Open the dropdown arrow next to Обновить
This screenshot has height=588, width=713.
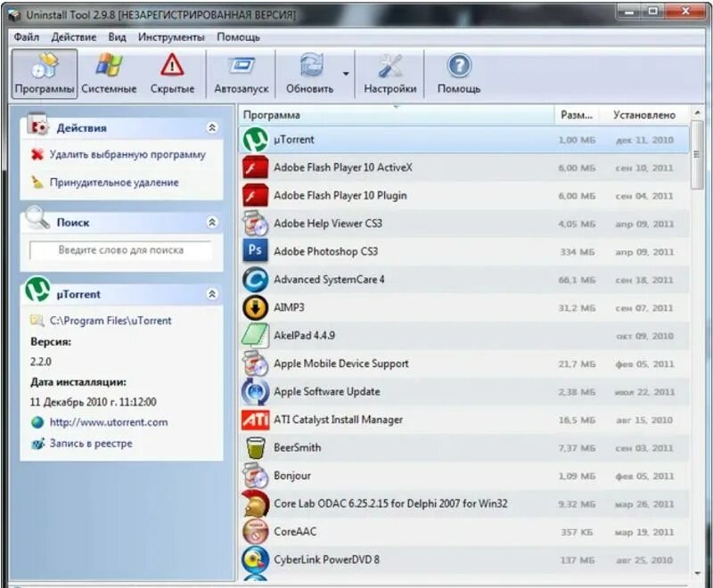pos(346,74)
